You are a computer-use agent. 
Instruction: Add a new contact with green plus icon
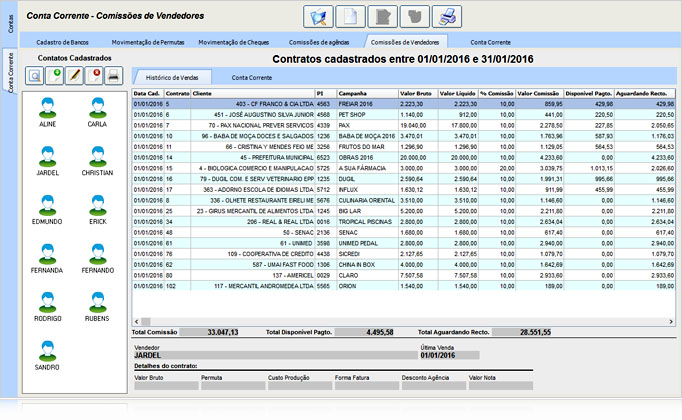[x=55, y=76]
